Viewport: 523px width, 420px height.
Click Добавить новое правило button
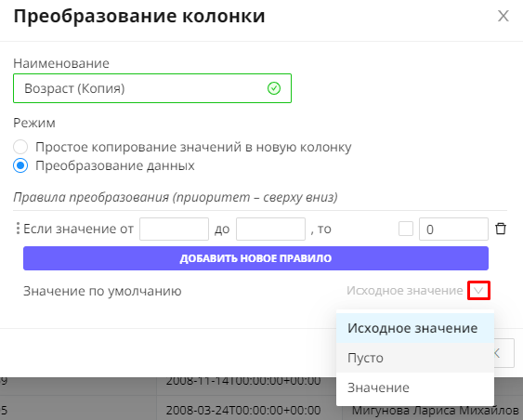255,258
